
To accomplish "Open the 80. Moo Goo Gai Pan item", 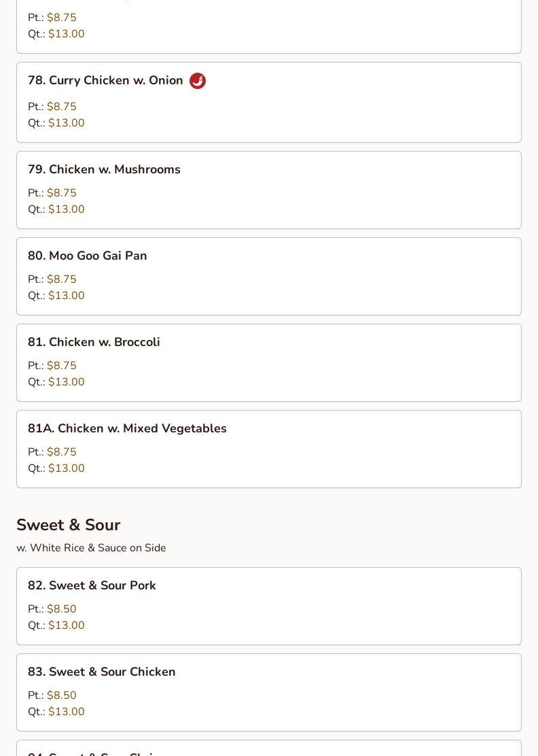I will click(87, 256).
